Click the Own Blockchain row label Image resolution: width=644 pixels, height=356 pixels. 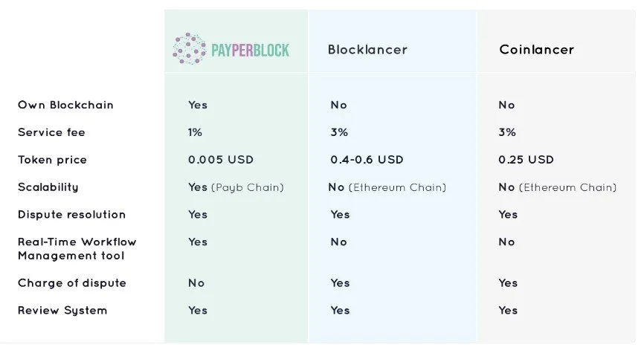click(x=65, y=105)
